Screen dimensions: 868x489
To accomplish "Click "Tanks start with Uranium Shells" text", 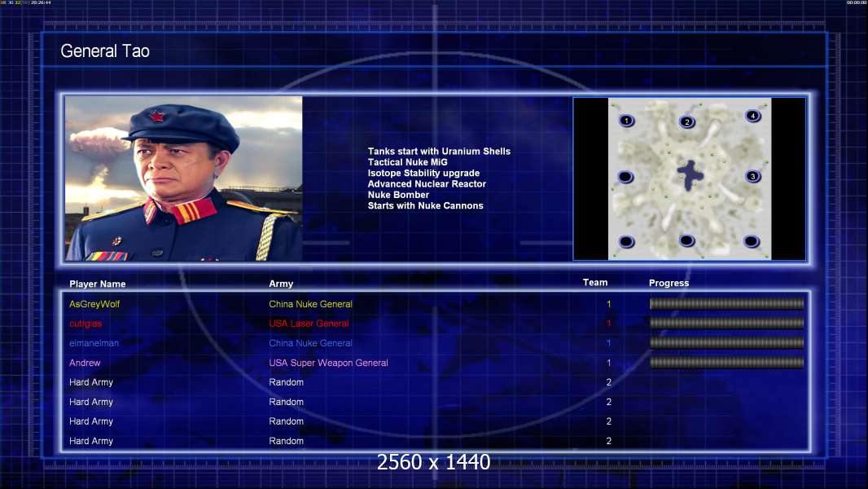I will [439, 152].
